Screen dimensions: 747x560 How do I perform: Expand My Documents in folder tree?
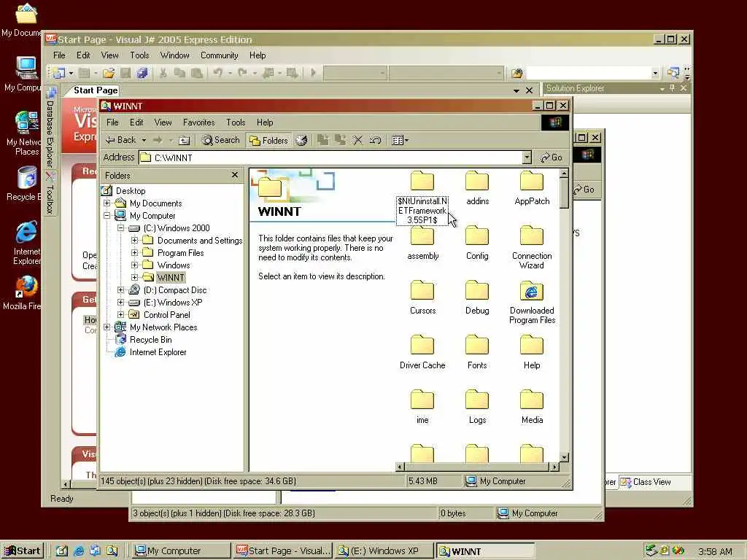pyautogui.click(x=107, y=203)
